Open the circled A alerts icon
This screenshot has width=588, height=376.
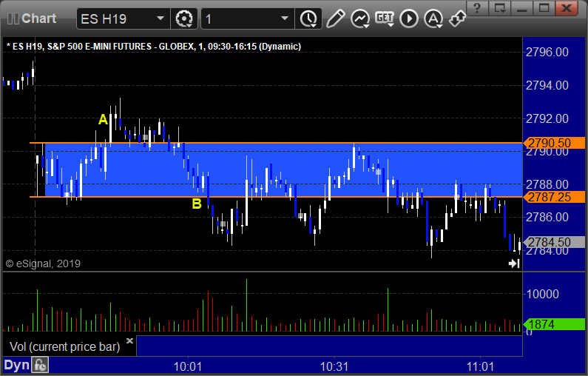pyautogui.click(x=433, y=19)
